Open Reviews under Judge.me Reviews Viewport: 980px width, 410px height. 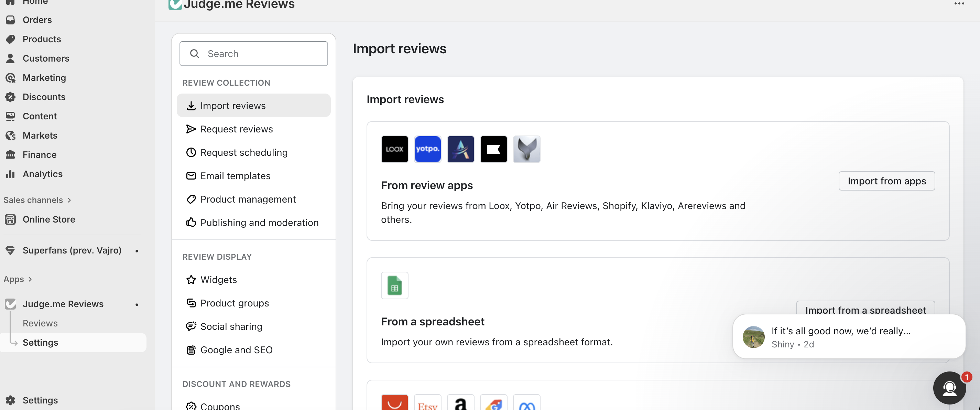click(40, 323)
